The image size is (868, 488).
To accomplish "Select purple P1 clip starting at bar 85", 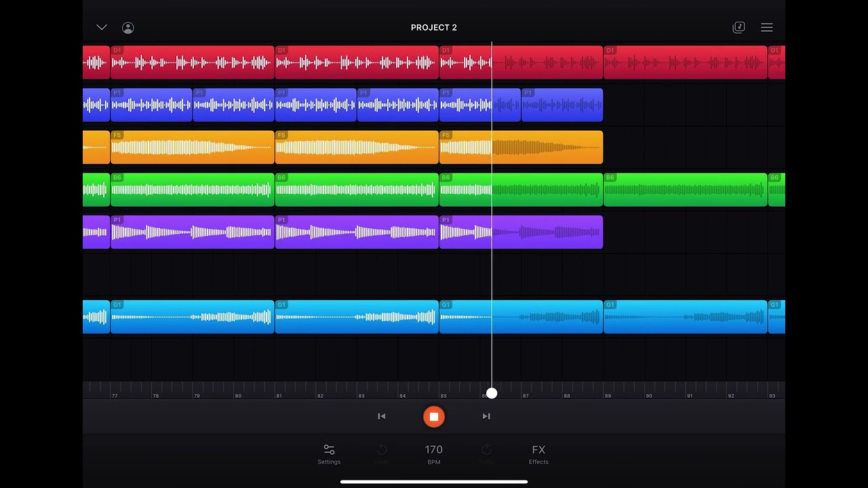I will (521, 232).
